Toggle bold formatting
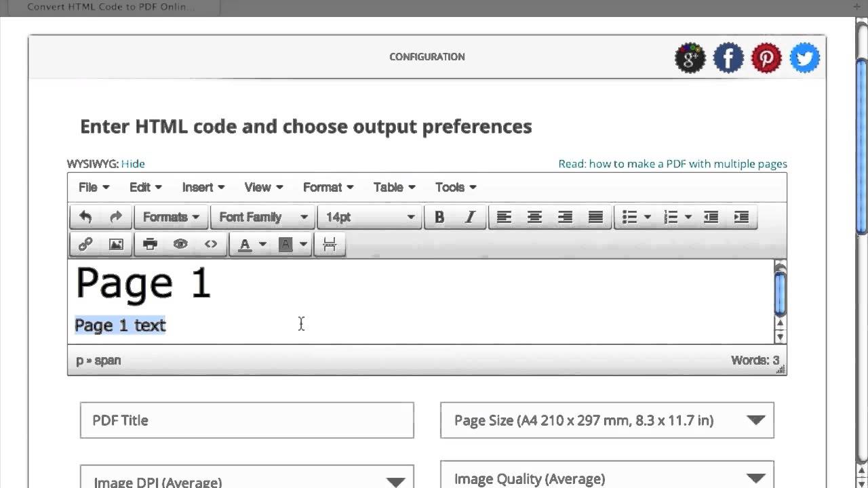 tap(439, 217)
